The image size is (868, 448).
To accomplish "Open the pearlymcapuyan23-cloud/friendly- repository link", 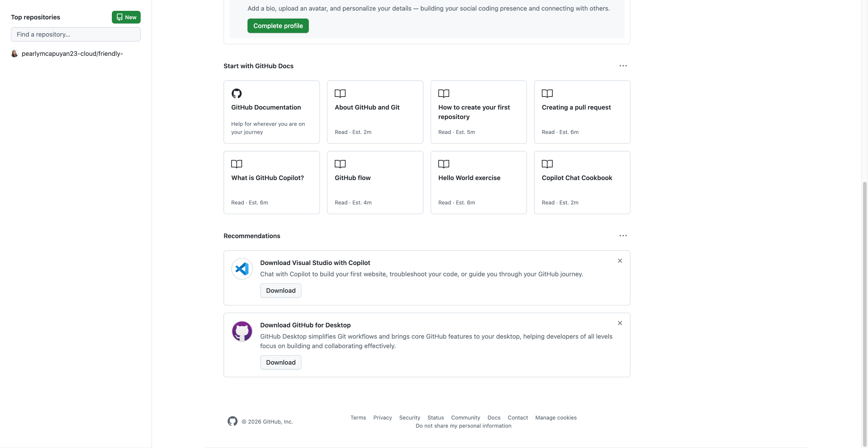I will click(72, 54).
